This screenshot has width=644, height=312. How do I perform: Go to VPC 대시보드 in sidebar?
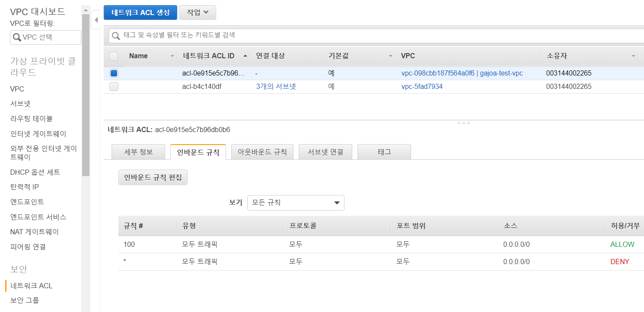(38, 12)
